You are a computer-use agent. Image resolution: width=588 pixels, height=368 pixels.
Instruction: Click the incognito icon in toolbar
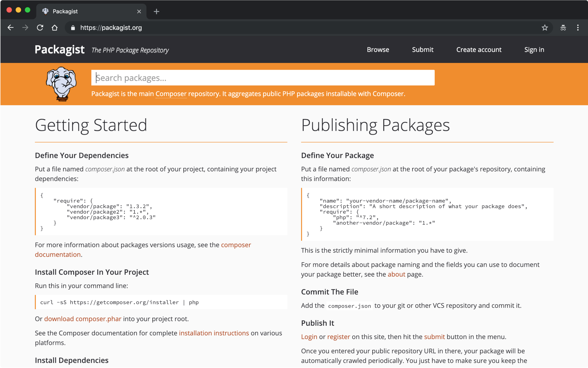[x=563, y=28]
